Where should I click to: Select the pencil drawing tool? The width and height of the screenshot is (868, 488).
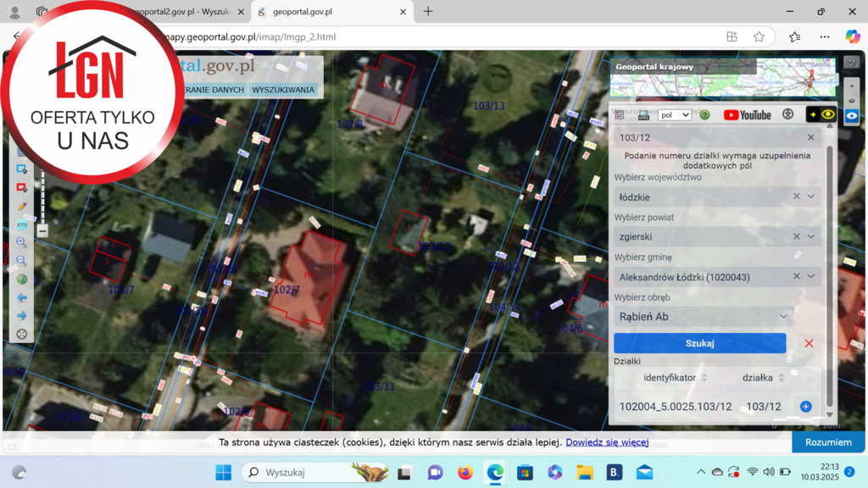coord(22,206)
